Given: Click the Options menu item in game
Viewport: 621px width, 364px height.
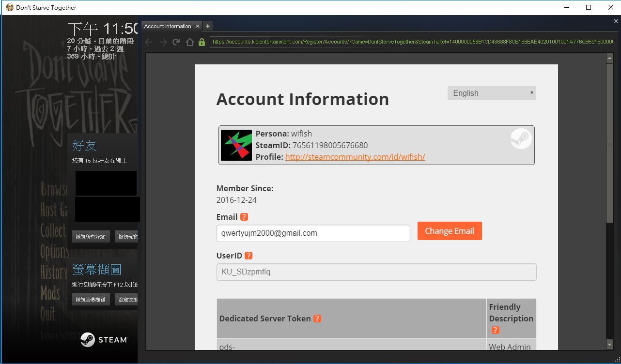Looking at the screenshot, I should pyautogui.click(x=55, y=252).
